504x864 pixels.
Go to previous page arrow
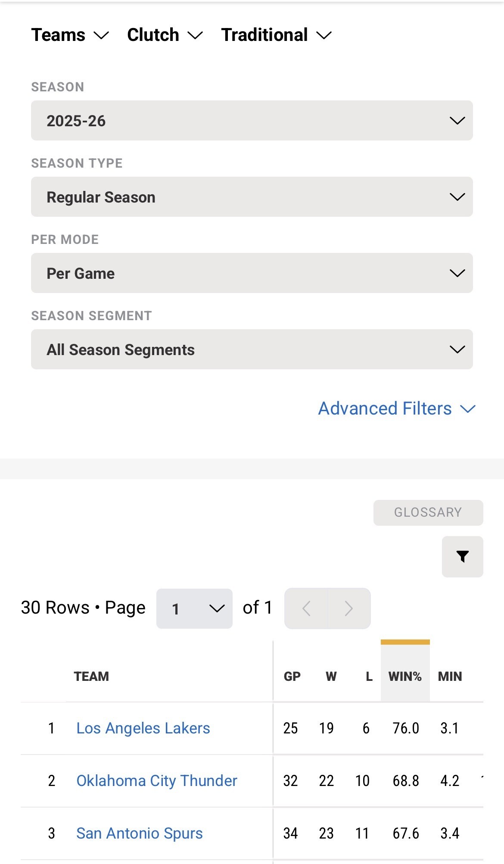coord(306,608)
